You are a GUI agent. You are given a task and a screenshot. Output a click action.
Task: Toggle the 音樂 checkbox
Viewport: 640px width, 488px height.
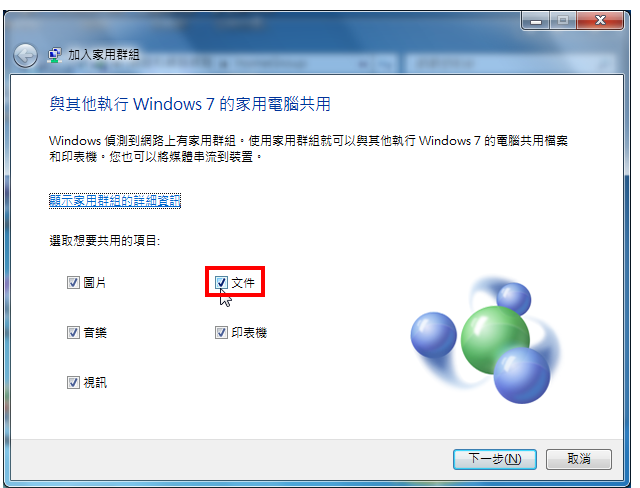pyautogui.click(x=73, y=333)
